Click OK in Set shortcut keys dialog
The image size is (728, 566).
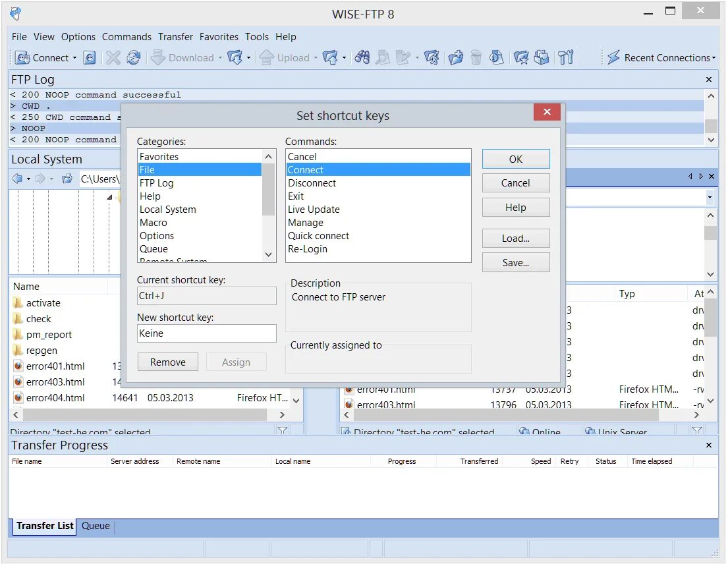(x=516, y=159)
